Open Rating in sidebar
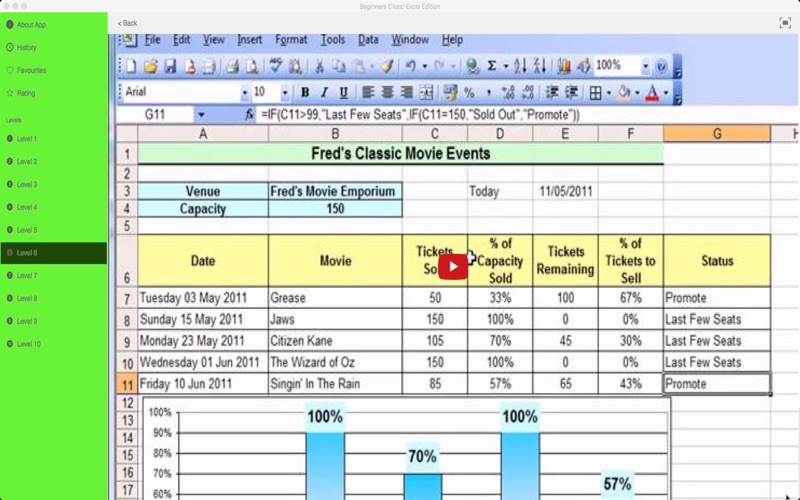This screenshot has height=500, width=800. point(21,93)
